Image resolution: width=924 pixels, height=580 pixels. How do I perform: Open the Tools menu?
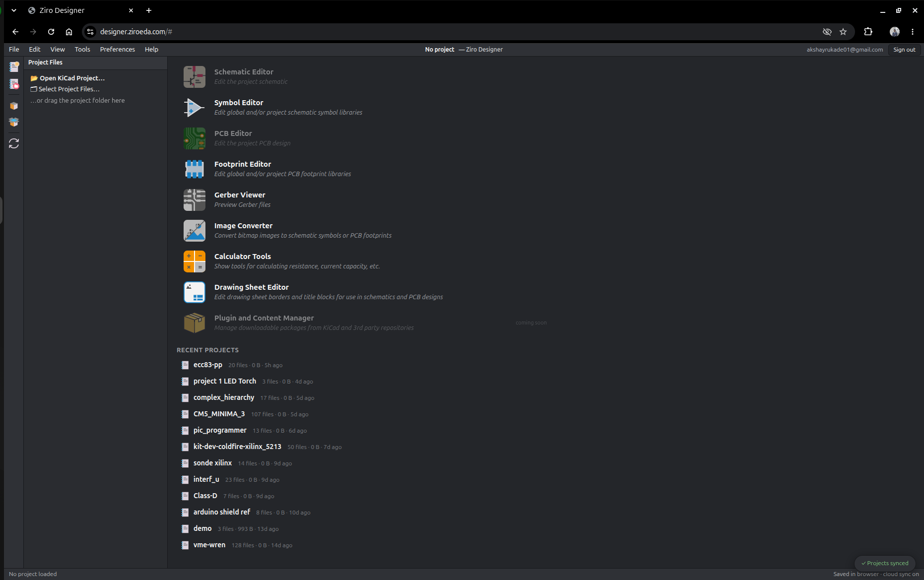(x=82, y=49)
